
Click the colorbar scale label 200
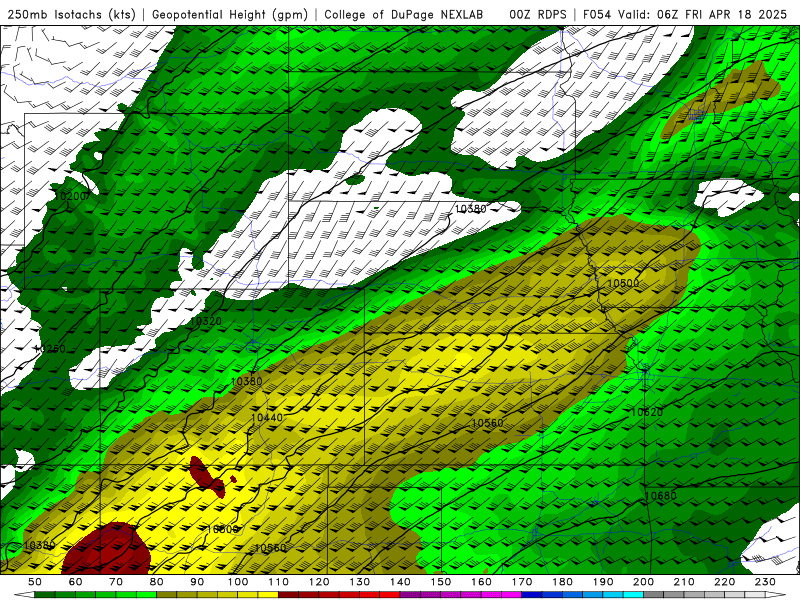(644, 582)
